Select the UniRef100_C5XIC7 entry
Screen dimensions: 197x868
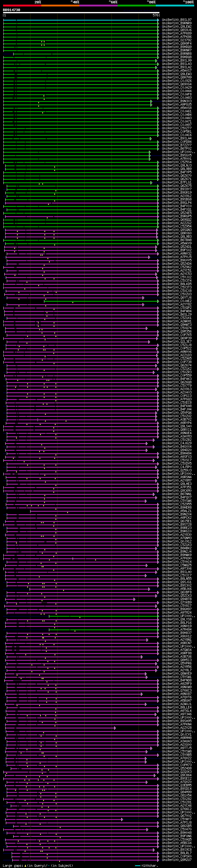177,575
